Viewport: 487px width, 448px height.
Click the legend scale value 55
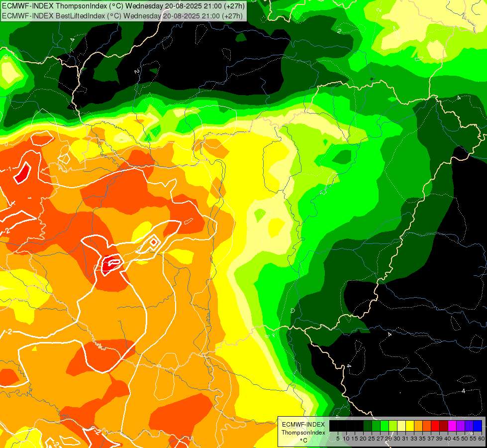(473, 439)
